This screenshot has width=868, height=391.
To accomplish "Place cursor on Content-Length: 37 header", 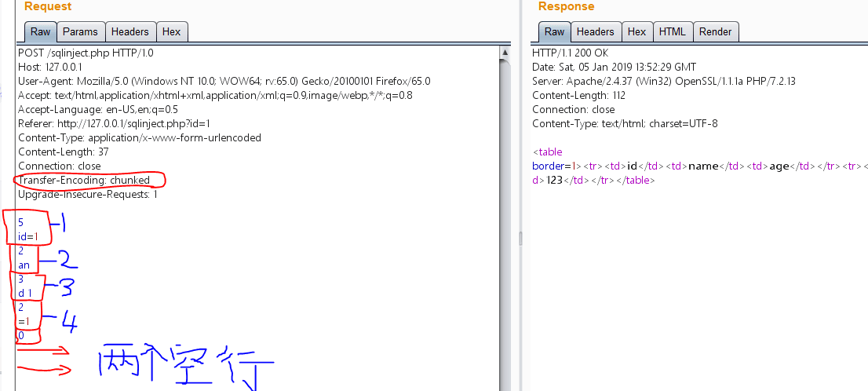I will point(63,152).
